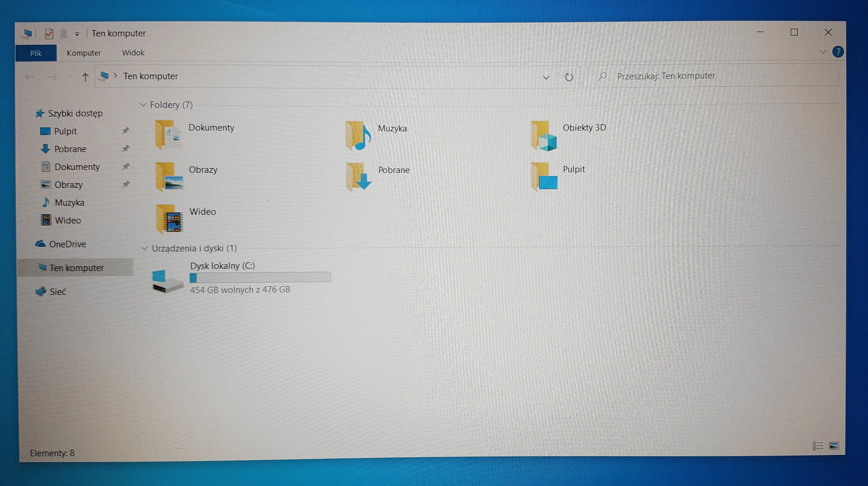Screen dimensions: 868x486
Task: Click the Properties checkmark icon in quick access toolbar
Action: click(49, 33)
